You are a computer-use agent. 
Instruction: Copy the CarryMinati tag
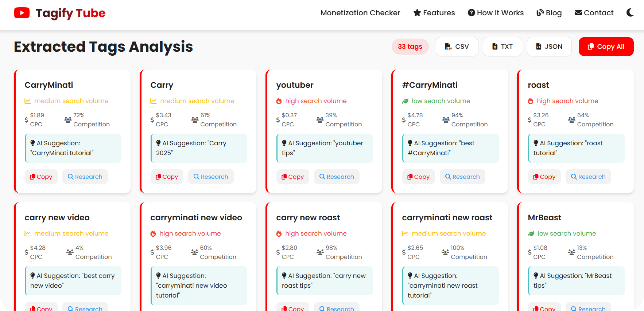(x=41, y=177)
